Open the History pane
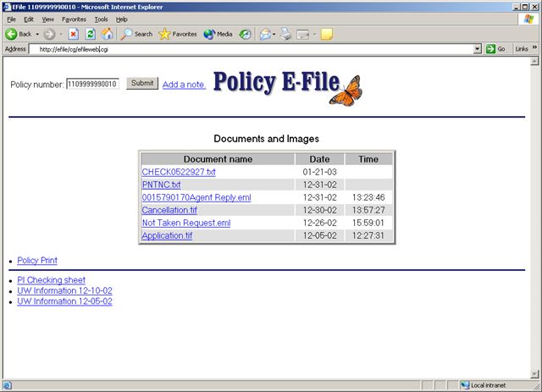The height and width of the screenshot is (392, 542). pos(245,34)
